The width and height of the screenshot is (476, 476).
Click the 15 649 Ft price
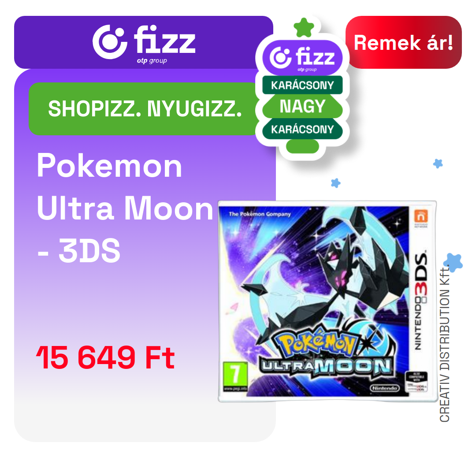point(105,357)
